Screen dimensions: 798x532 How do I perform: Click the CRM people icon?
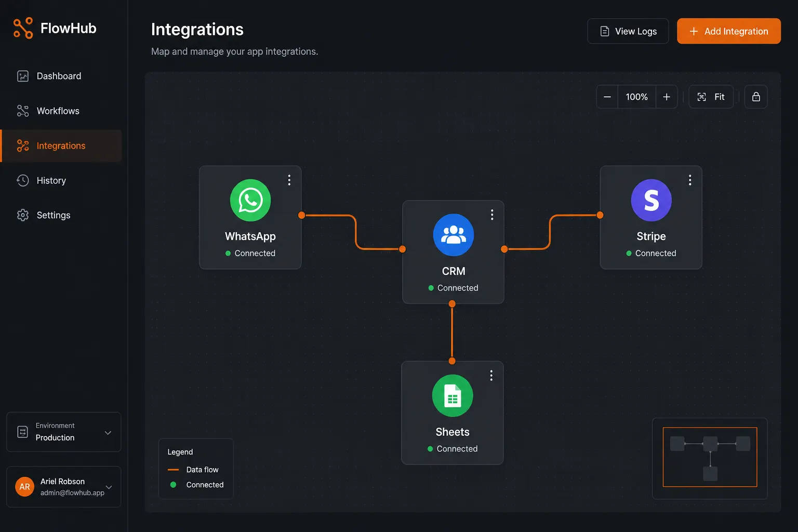[454, 235]
